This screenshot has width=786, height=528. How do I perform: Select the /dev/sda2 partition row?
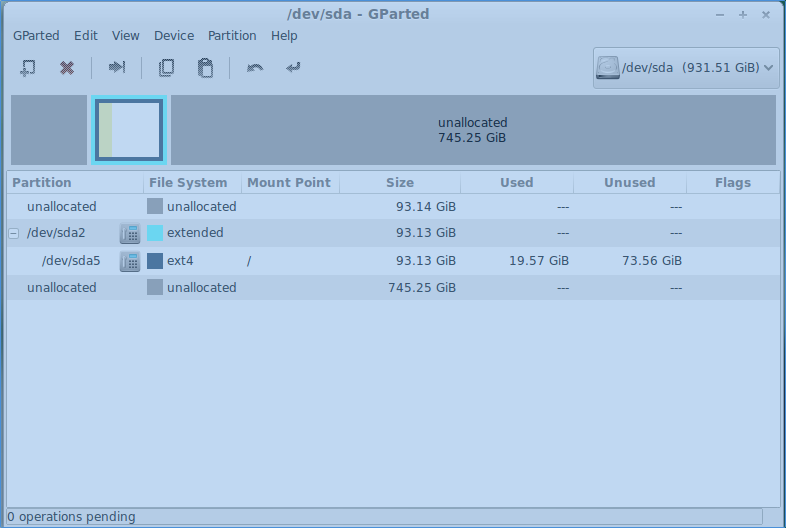tap(393, 233)
